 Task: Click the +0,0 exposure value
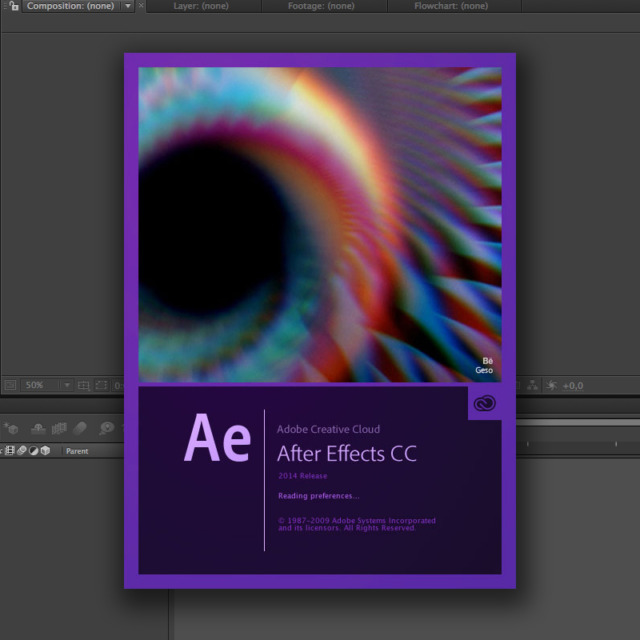[572, 386]
